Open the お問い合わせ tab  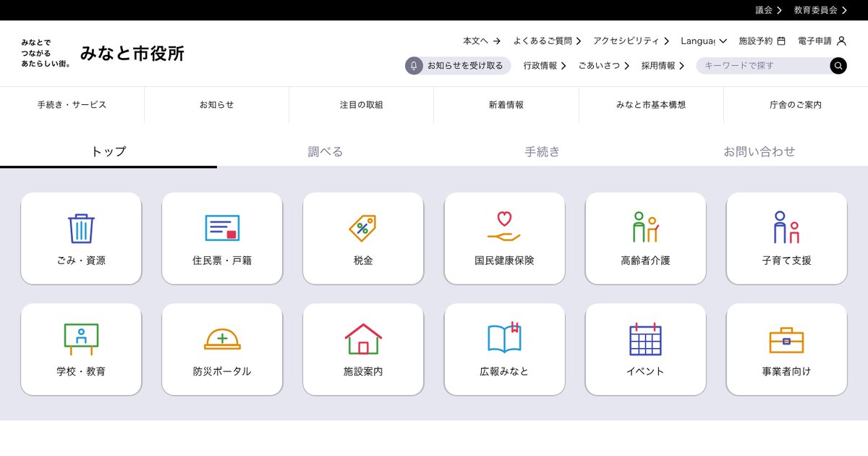pos(759,152)
